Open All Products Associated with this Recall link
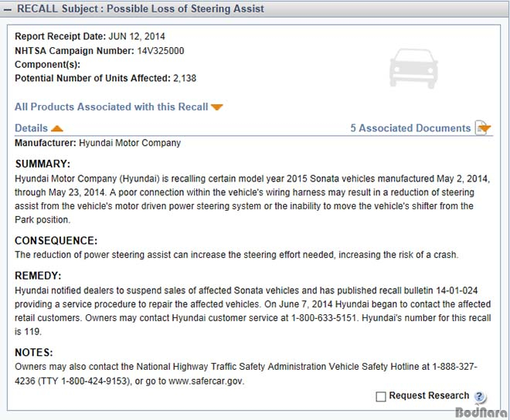Screen dimensions: 510x420 pos(111,107)
